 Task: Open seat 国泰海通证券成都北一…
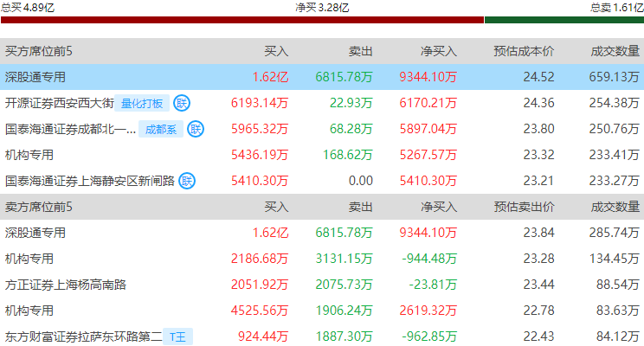[70, 129]
